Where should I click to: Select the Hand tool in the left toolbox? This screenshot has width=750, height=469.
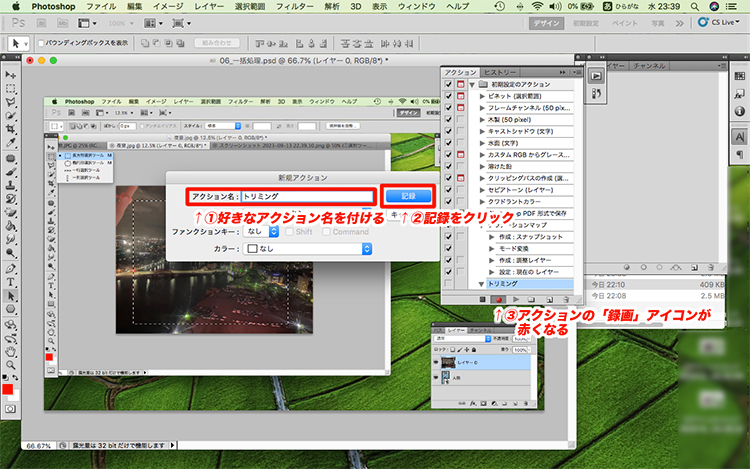click(11, 352)
